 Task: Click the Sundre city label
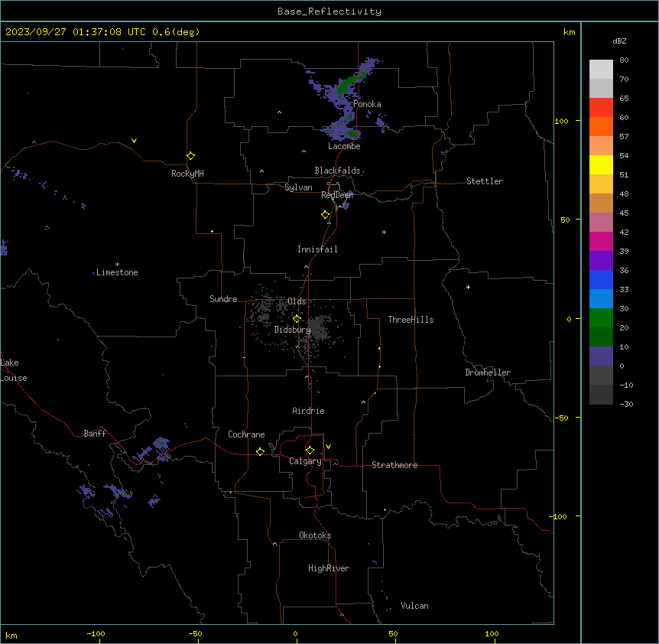[223, 299]
